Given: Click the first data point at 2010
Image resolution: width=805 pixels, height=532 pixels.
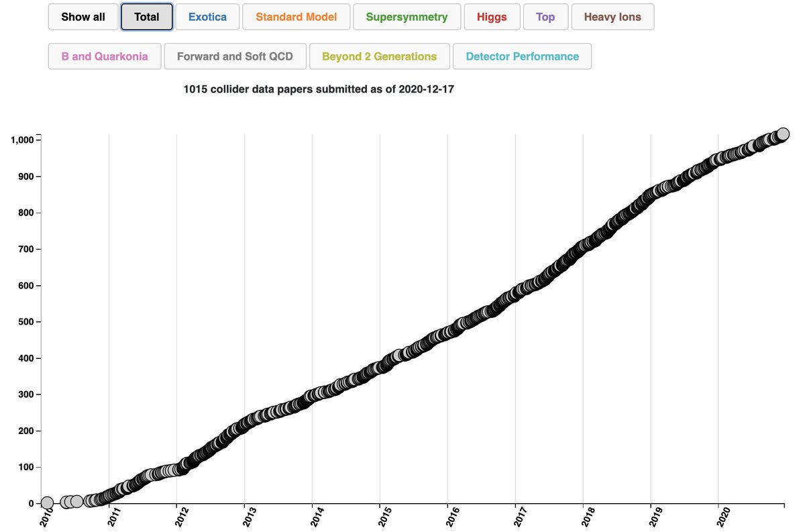Looking at the screenshot, I should click(47, 502).
